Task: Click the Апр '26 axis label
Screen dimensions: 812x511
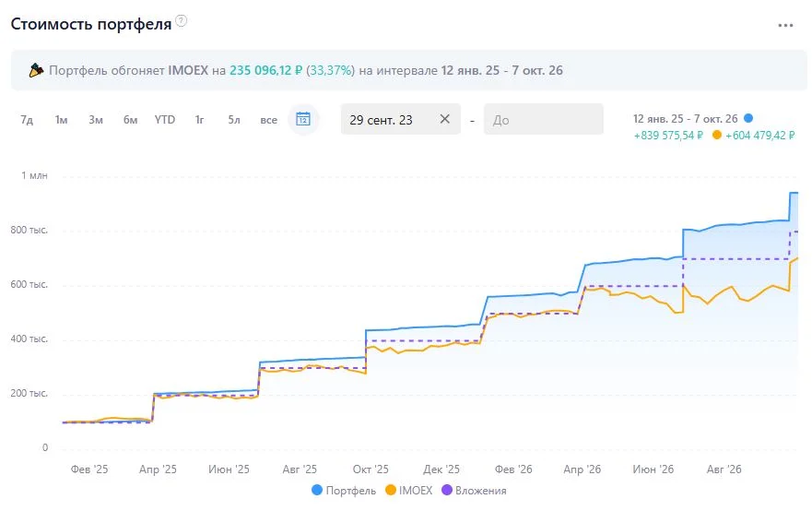Action: (583, 469)
